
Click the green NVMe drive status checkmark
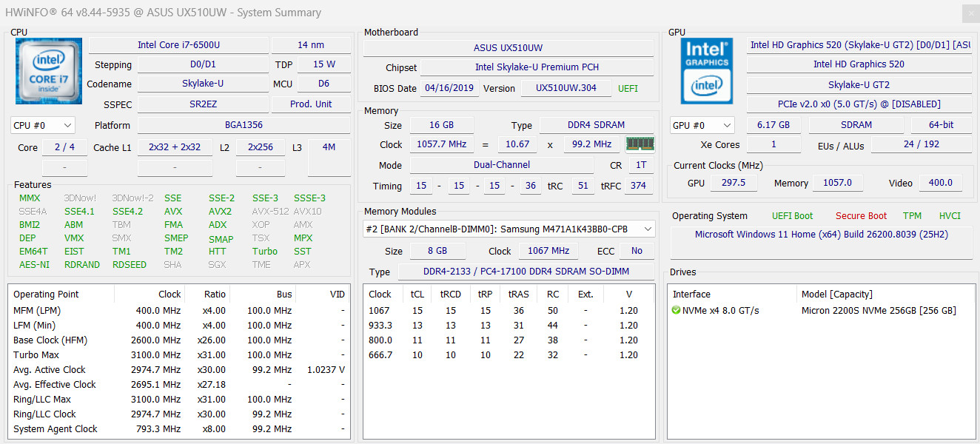676,310
